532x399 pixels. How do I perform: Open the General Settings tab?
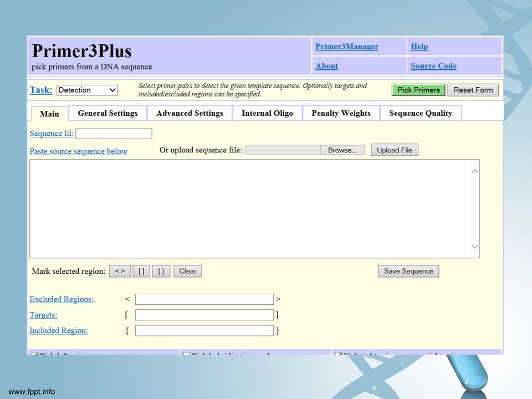tap(108, 113)
